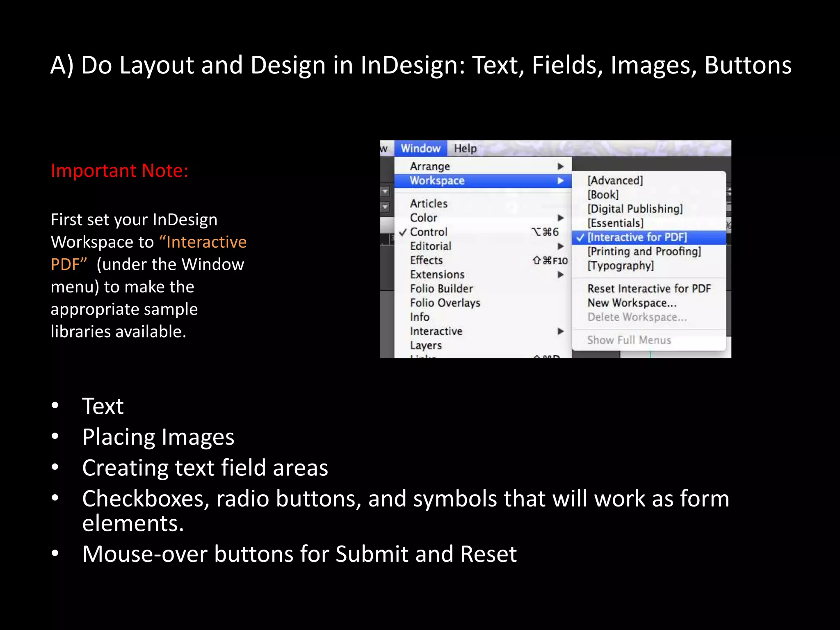Expand the Interactive submenu
This screenshot has width=840, height=630.
436,331
